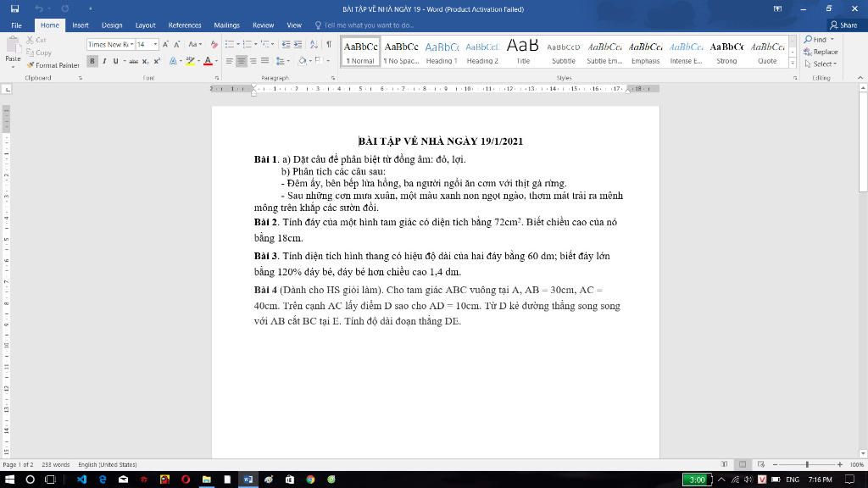Click the Shading paint bucket icon
The width and height of the screenshot is (868, 488).
point(303,61)
